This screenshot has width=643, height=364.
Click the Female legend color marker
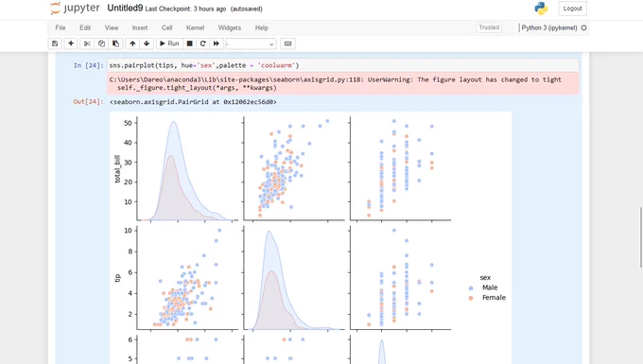(471, 298)
